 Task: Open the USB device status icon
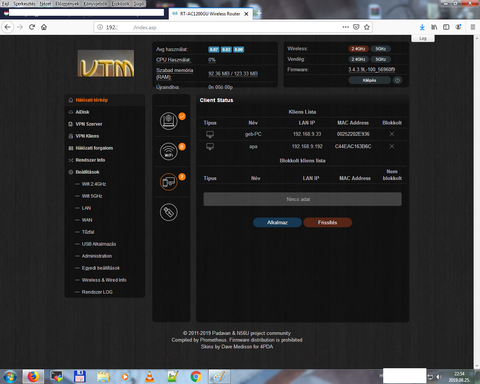pos(169,212)
